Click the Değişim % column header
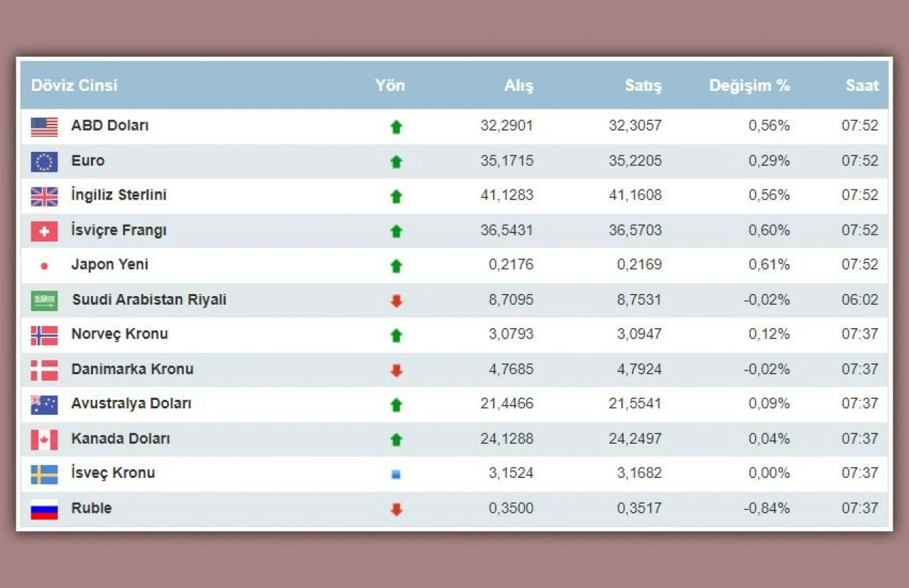 coord(749,85)
